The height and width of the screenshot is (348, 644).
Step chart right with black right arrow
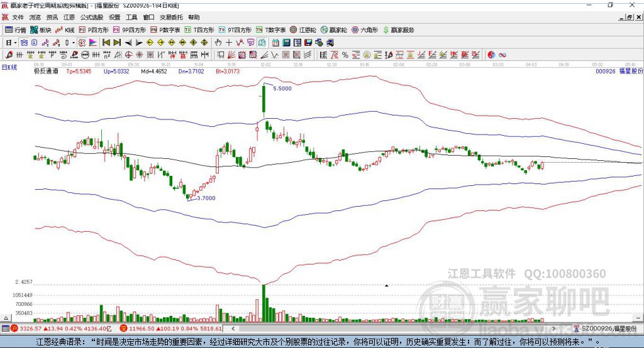point(139,43)
